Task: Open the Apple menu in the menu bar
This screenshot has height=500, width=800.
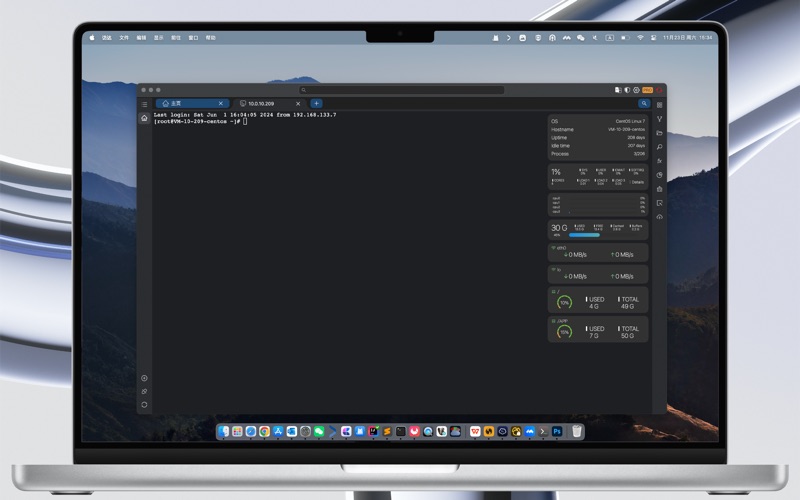Action: click(92, 38)
